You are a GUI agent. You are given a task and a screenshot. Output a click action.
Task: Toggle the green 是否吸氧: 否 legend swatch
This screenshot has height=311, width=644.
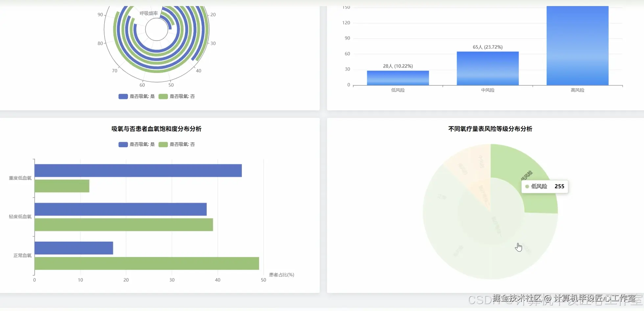click(x=163, y=144)
